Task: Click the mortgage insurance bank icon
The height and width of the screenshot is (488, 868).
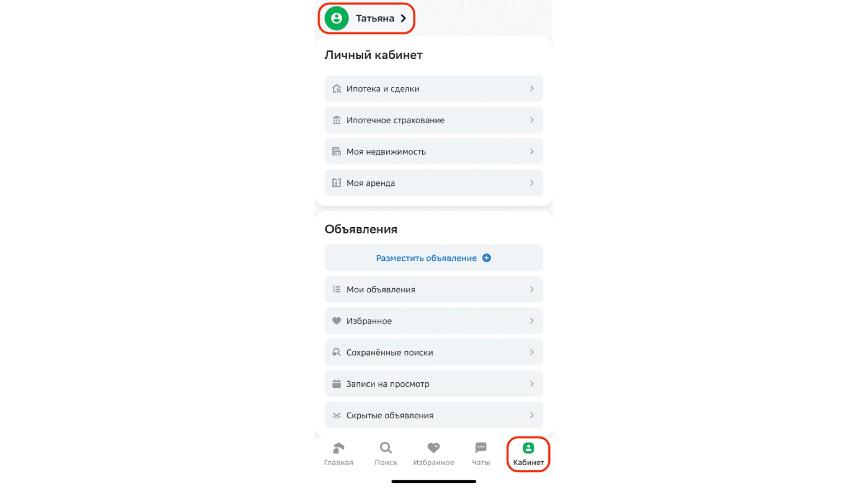Action: (337, 120)
